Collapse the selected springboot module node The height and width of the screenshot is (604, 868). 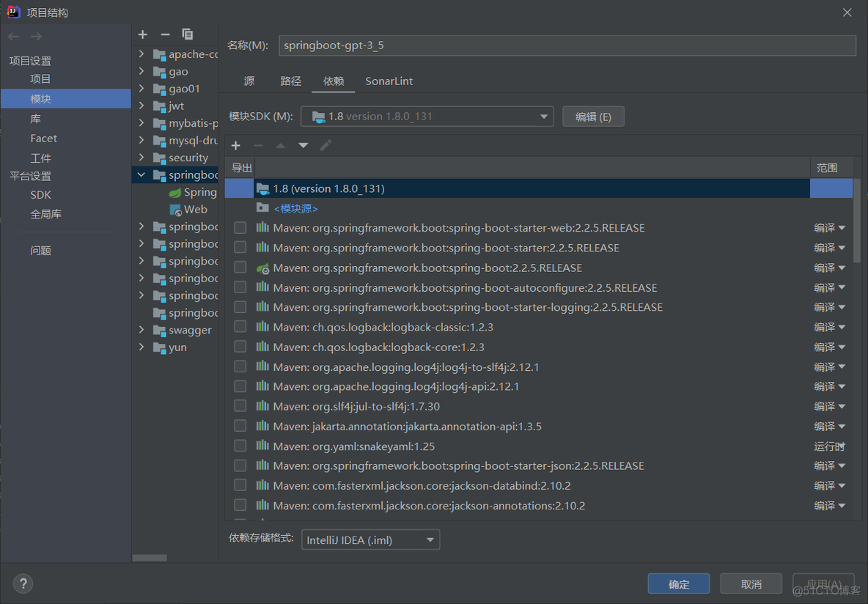coord(141,175)
